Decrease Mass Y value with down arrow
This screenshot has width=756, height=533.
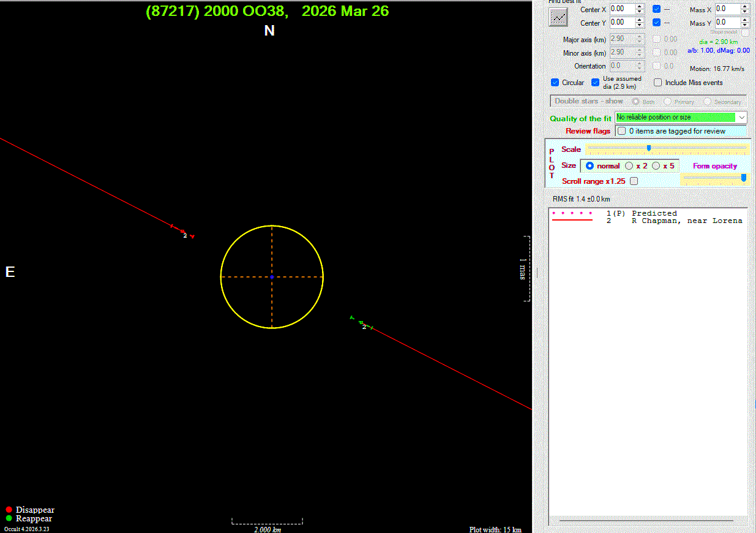tap(744, 25)
